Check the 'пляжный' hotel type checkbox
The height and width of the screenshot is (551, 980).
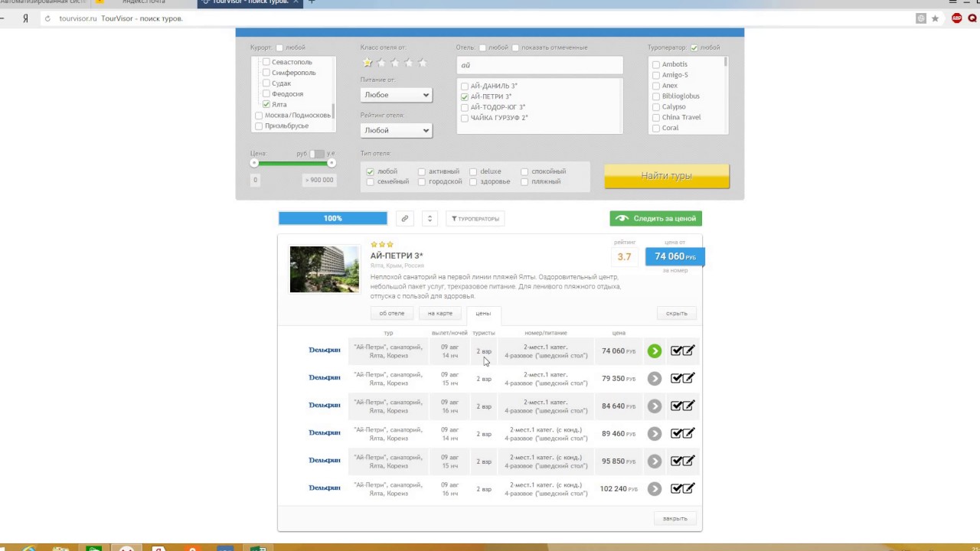point(524,182)
